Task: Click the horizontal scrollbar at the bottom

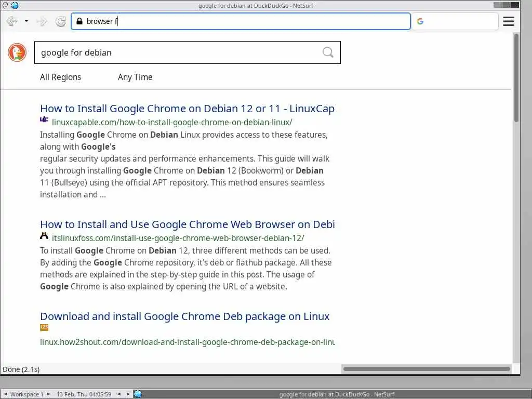Action: click(x=427, y=369)
